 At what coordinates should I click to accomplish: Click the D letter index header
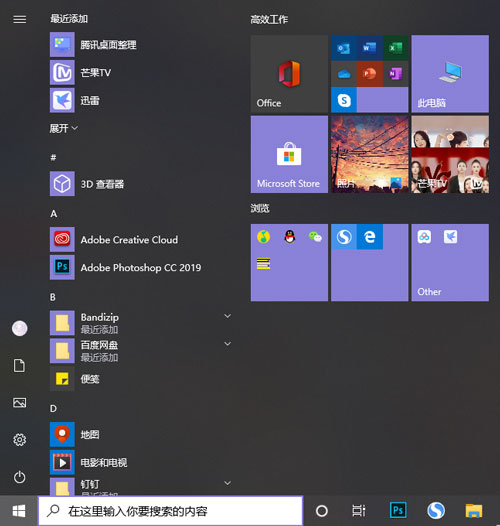click(53, 409)
